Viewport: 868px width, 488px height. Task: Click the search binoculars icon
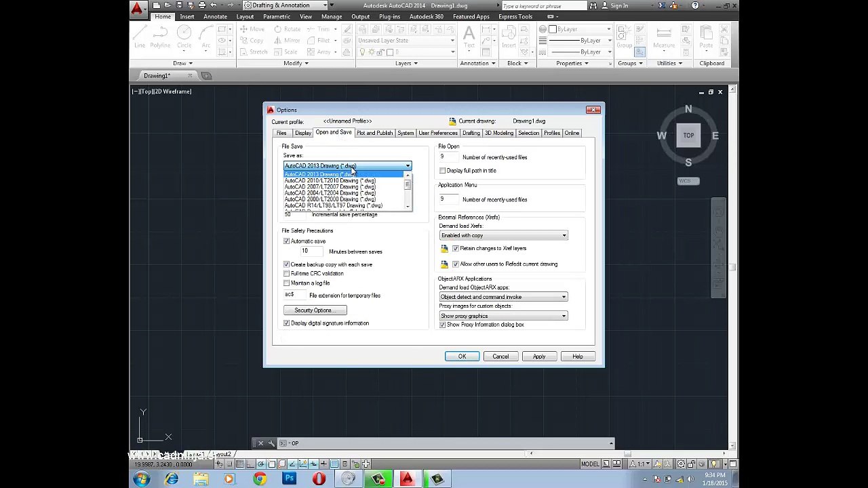tap(593, 5)
